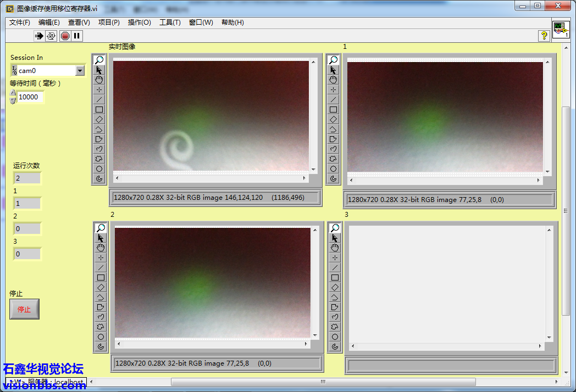
Task: Open the 文件(F) menu
Action: [20, 23]
